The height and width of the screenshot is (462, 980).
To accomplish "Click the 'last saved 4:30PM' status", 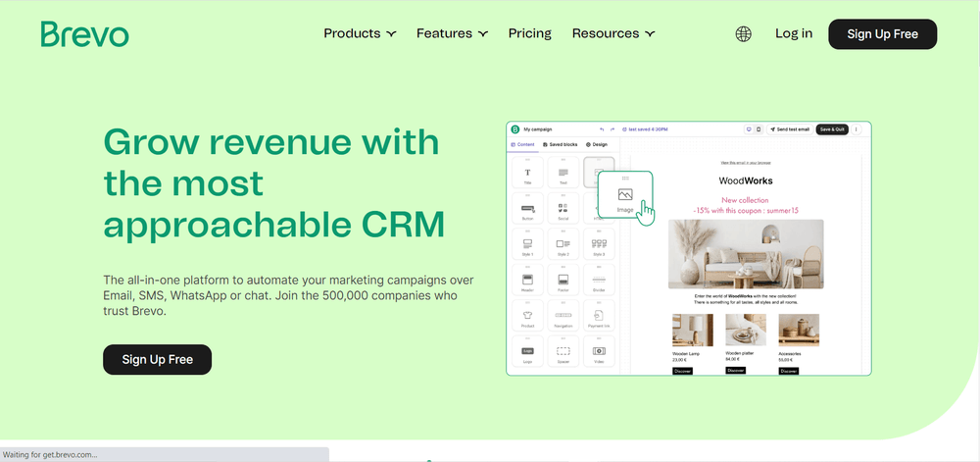I will pos(646,129).
